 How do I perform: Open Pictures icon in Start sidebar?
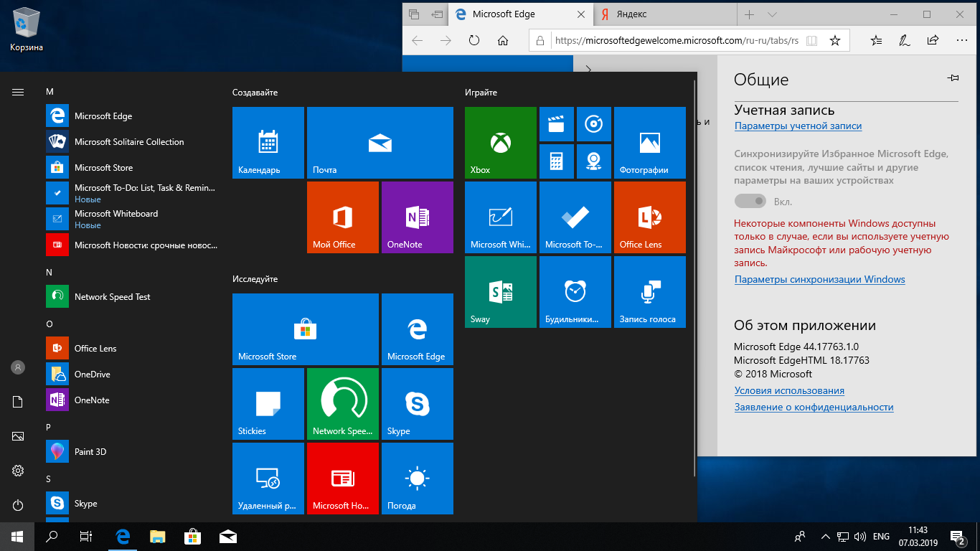click(x=18, y=436)
